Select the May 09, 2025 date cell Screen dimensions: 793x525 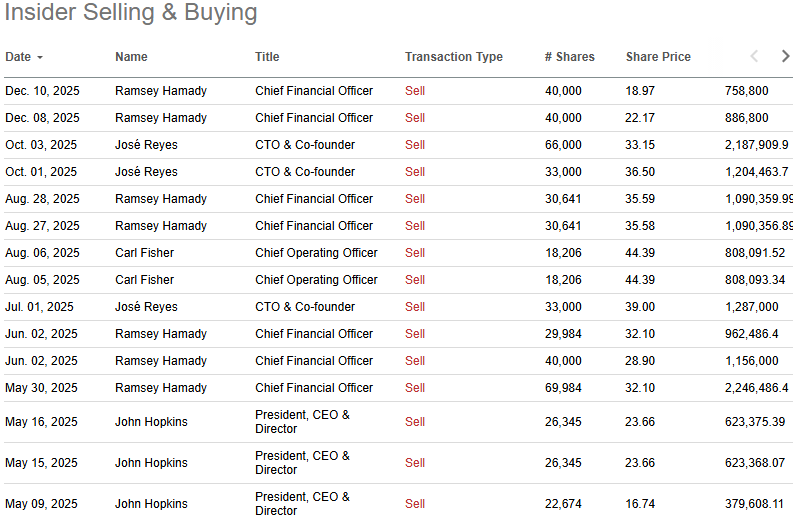tap(41, 504)
